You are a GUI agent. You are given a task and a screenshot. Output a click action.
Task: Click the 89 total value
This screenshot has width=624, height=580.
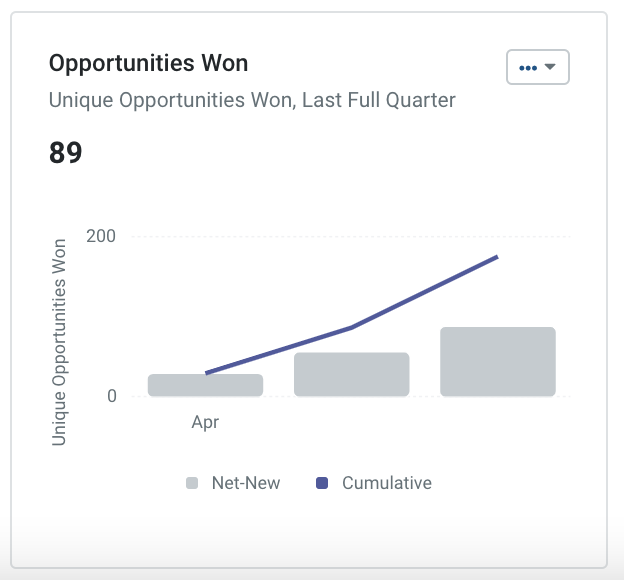66,152
